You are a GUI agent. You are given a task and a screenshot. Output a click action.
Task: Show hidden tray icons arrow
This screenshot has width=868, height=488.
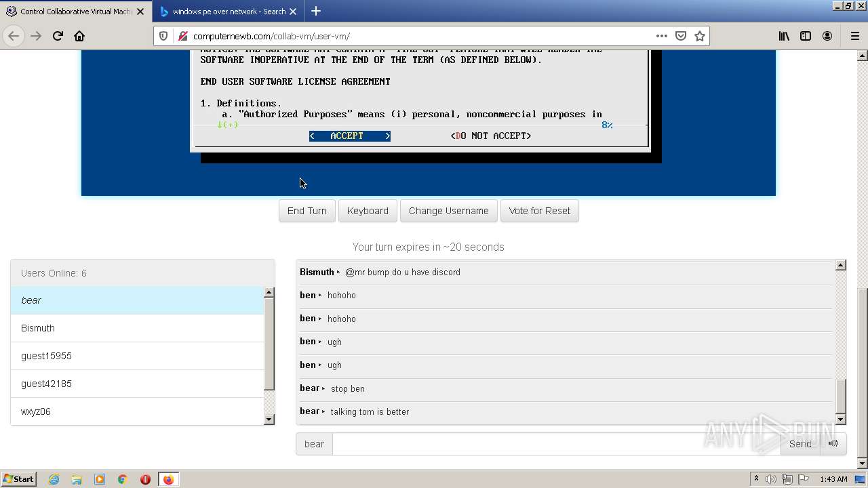pyautogui.click(x=756, y=479)
